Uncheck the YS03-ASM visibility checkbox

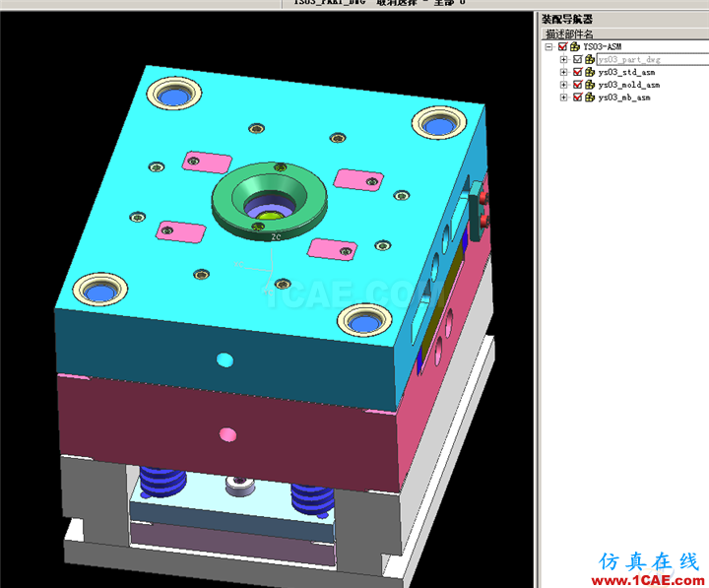[563, 46]
